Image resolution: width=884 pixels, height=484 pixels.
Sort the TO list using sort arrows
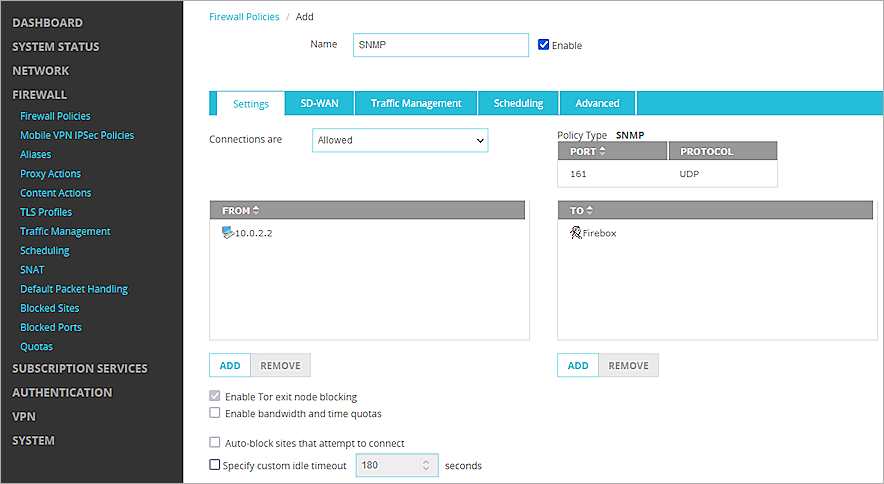590,210
